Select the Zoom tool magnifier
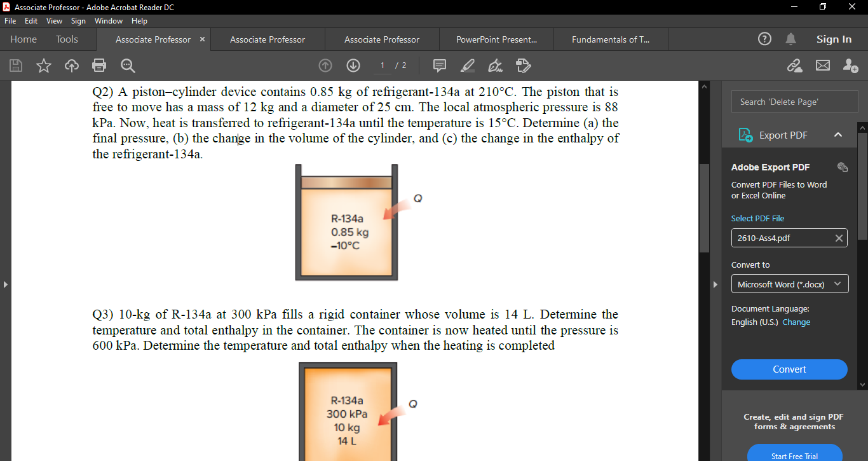 [x=127, y=65]
